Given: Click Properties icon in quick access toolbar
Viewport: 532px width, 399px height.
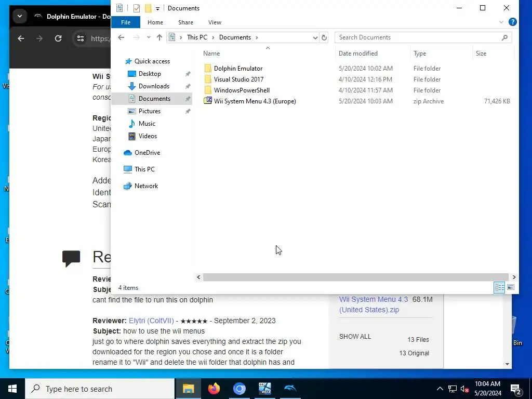Looking at the screenshot, I should point(137,8).
